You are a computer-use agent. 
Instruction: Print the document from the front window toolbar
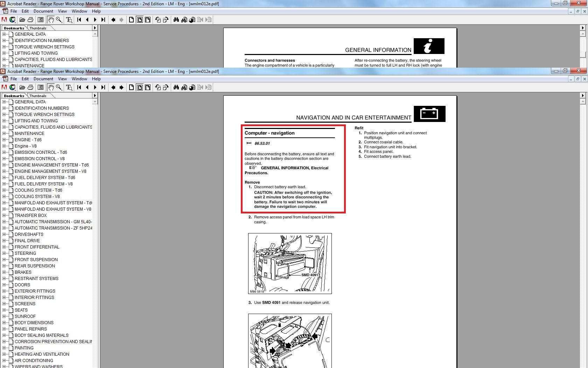[30, 87]
